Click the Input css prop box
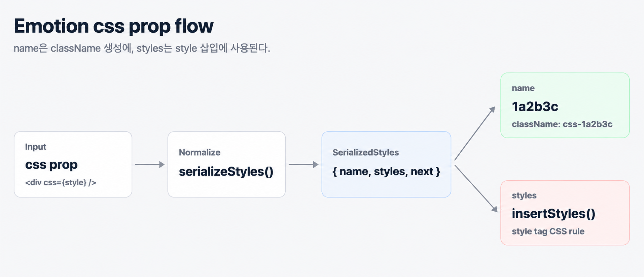 pos(73,164)
